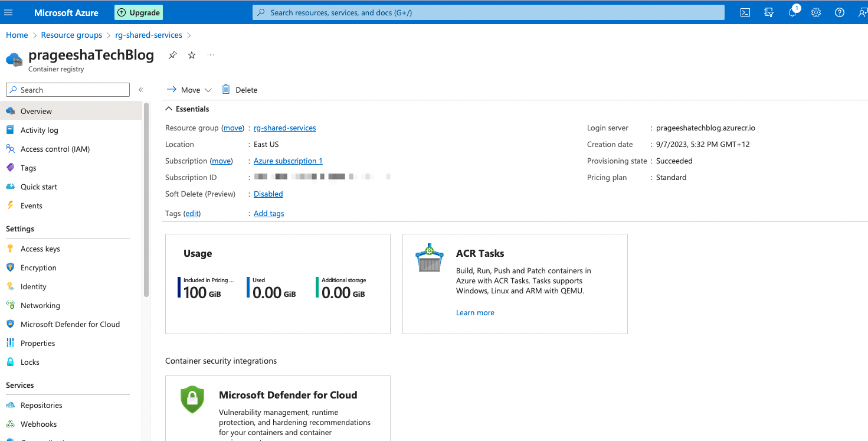Open the Cloud Shell terminal
Image resolution: width=868 pixels, height=441 pixels.
(x=745, y=12)
